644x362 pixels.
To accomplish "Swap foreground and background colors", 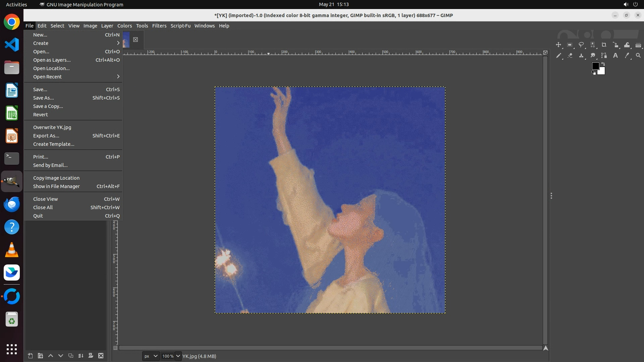I will click(603, 64).
